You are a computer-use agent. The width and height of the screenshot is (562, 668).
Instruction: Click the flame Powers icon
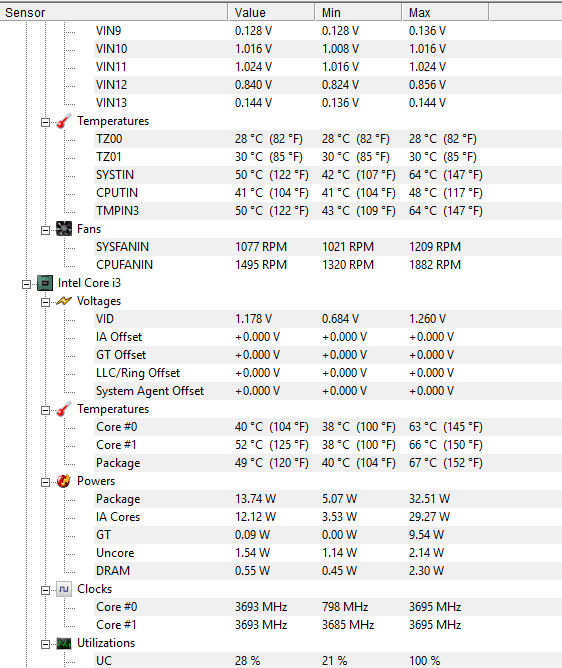click(x=64, y=481)
